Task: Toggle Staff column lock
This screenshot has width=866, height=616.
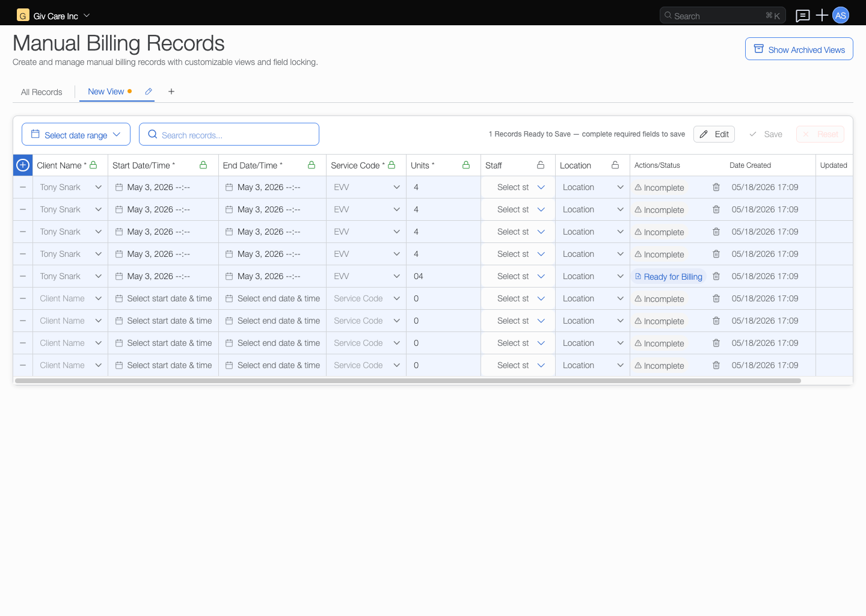Action: (x=541, y=165)
